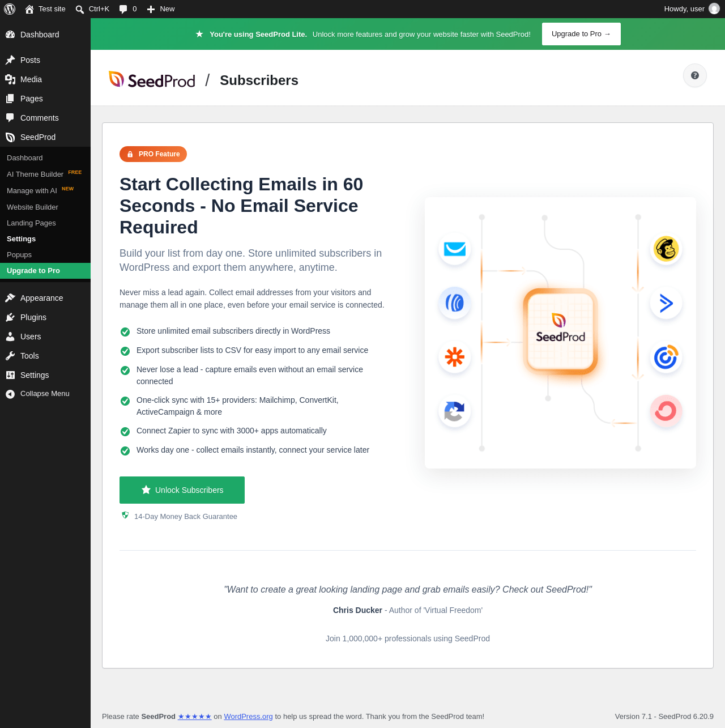Viewport: 725px width, 728px height.
Task: Open the help question mark button
Action: [695, 75]
